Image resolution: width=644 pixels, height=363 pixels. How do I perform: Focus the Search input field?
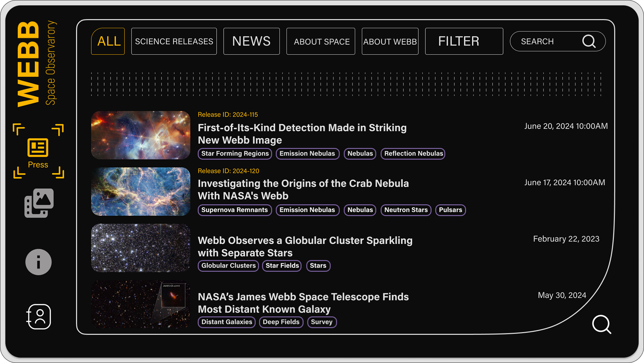point(558,41)
